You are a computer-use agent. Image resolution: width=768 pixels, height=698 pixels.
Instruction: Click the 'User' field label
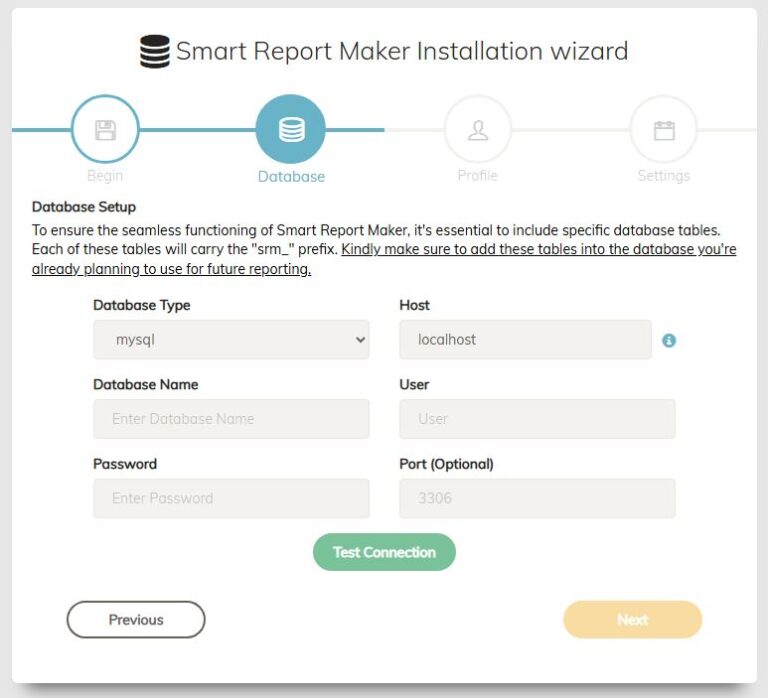click(x=414, y=385)
